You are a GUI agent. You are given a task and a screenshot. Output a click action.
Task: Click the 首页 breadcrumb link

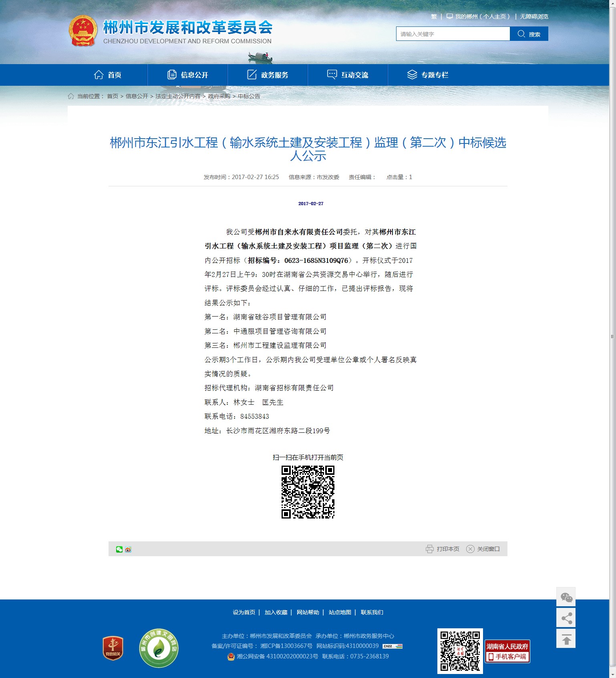tap(113, 96)
